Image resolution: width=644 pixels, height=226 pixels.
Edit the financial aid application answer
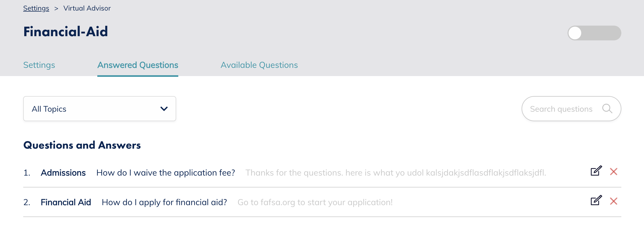pyautogui.click(x=596, y=201)
